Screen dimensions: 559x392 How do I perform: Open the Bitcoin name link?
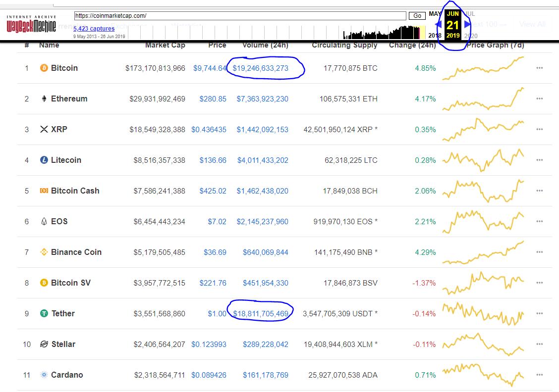point(64,68)
